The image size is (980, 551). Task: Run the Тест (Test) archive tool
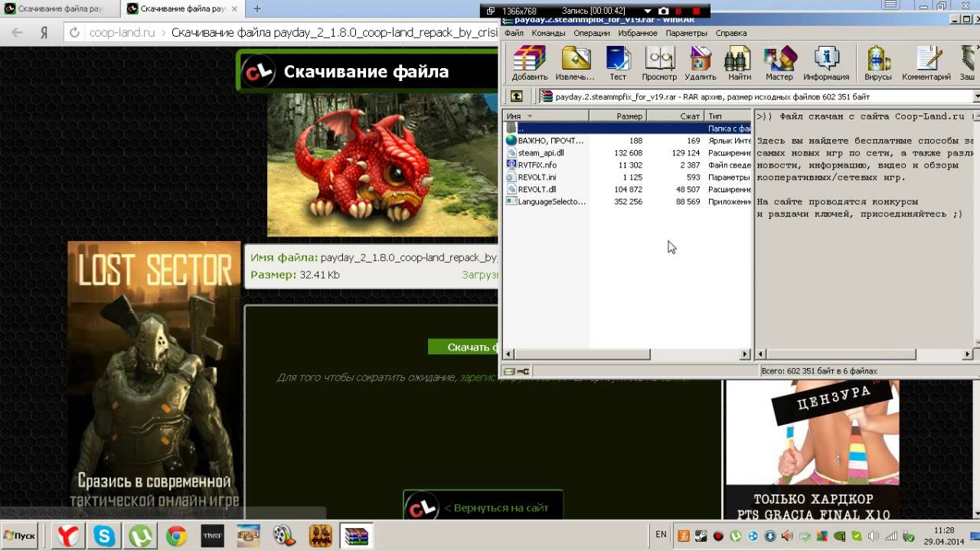click(x=618, y=64)
